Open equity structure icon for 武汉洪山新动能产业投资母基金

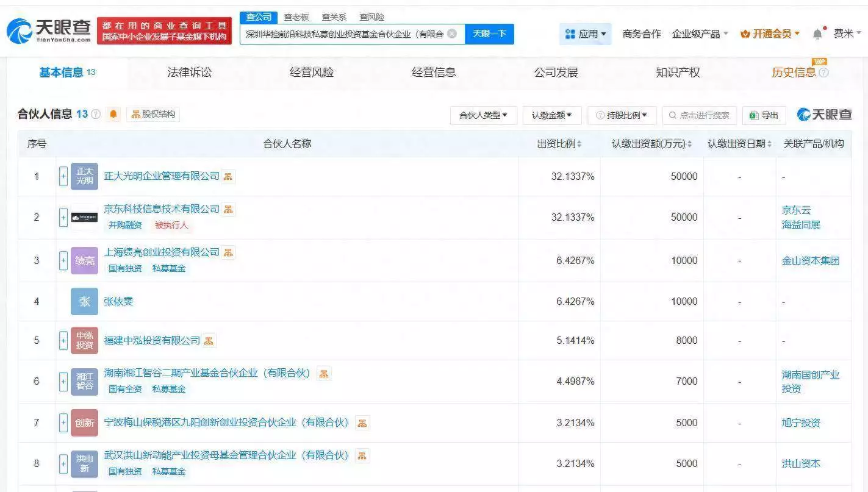tap(362, 455)
